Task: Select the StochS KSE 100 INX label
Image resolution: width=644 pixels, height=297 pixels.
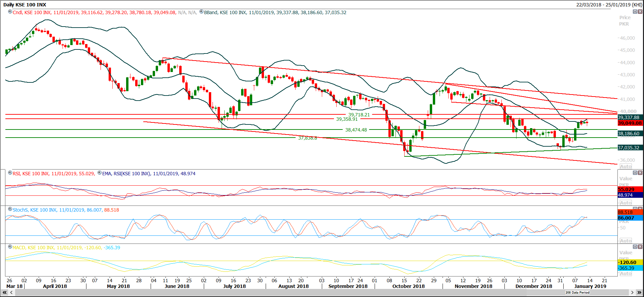Action: (x=35, y=210)
